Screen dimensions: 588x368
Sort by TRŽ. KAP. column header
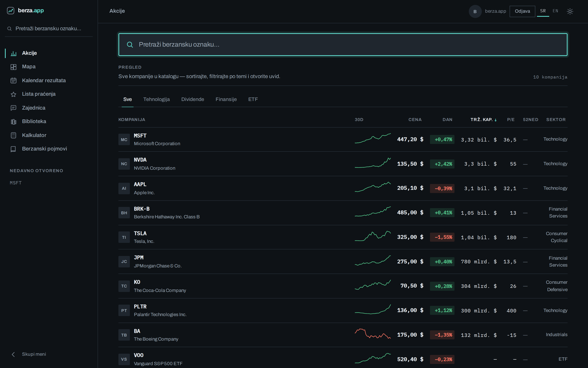click(483, 120)
